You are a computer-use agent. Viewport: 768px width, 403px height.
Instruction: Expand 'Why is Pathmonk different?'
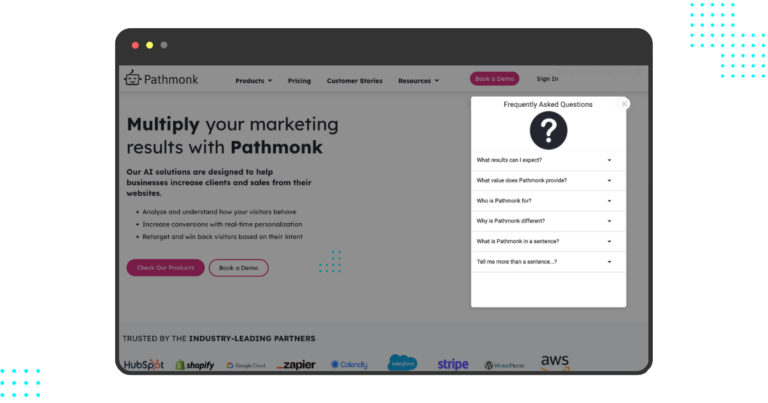[x=548, y=221]
